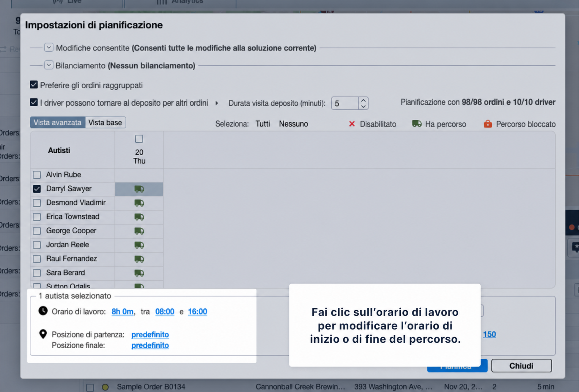Click the red lock Percorso bloccato legend icon
This screenshot has width=579, height=392.
[x=488, y=124]
